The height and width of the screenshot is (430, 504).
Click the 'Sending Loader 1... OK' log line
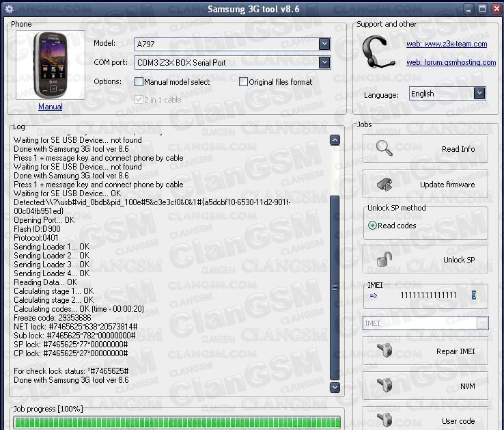coord(52,247)
